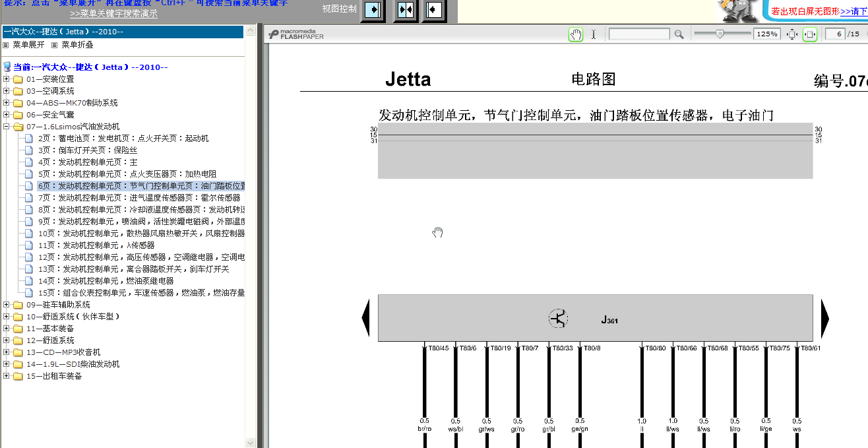Click folder icon of 03—空调系统
Image resolution: width=868 pixels, height=448 pixels.
tap(18, 91)
